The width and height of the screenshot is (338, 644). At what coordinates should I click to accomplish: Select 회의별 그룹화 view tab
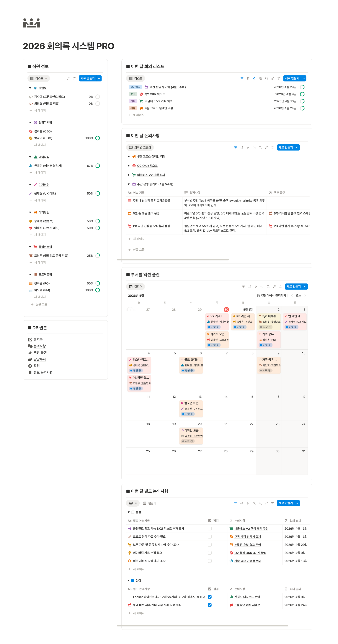(x=140, y=148)
